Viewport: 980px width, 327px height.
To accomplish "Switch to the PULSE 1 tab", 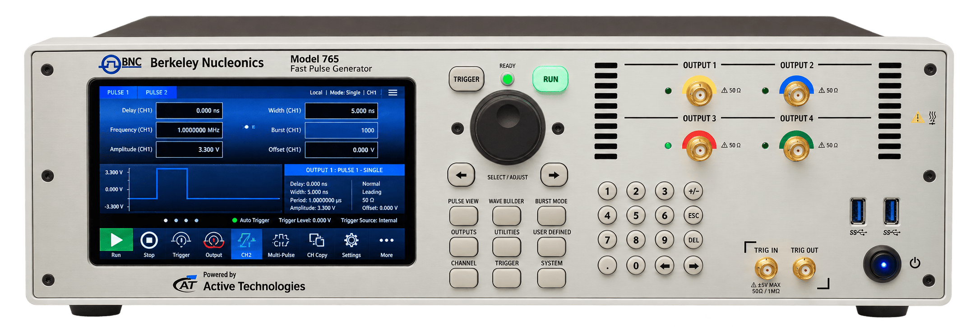I will [118, 92].
